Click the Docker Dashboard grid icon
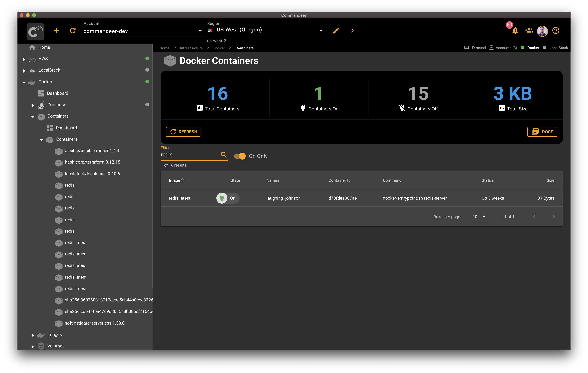Image resolution: width=588 pixels, height=373 pixels. point(41,93)
